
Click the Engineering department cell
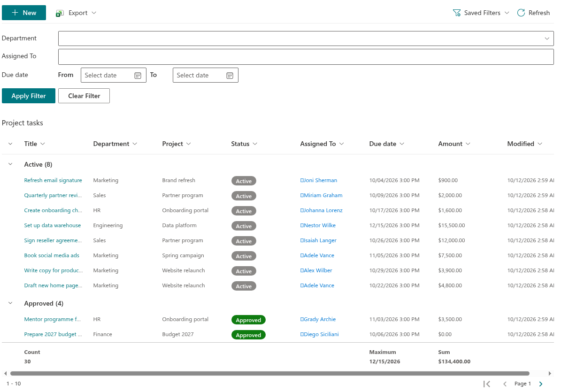108,225
